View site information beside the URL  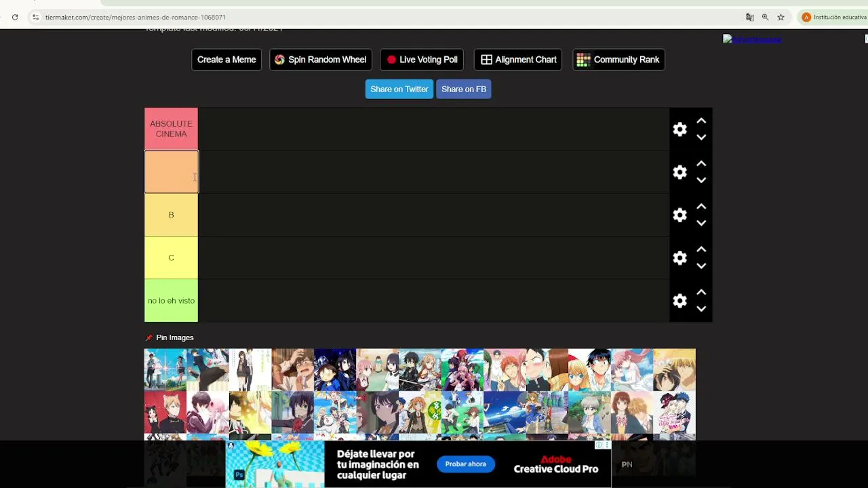[35, 17]
